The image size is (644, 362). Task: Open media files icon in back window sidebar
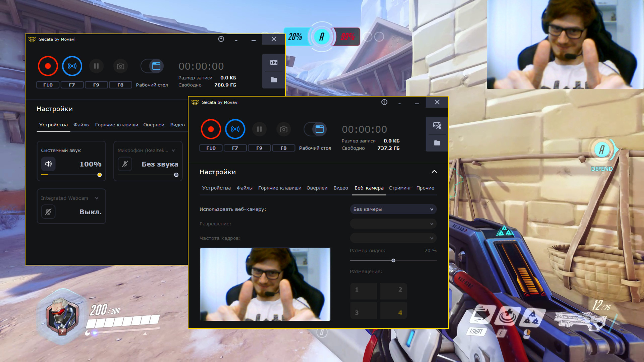pos(274,62)
